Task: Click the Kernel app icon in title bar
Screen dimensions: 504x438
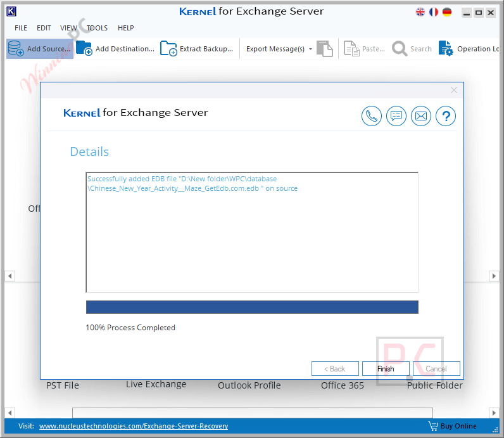Action: pyautogui.click(x=11, y=11)
